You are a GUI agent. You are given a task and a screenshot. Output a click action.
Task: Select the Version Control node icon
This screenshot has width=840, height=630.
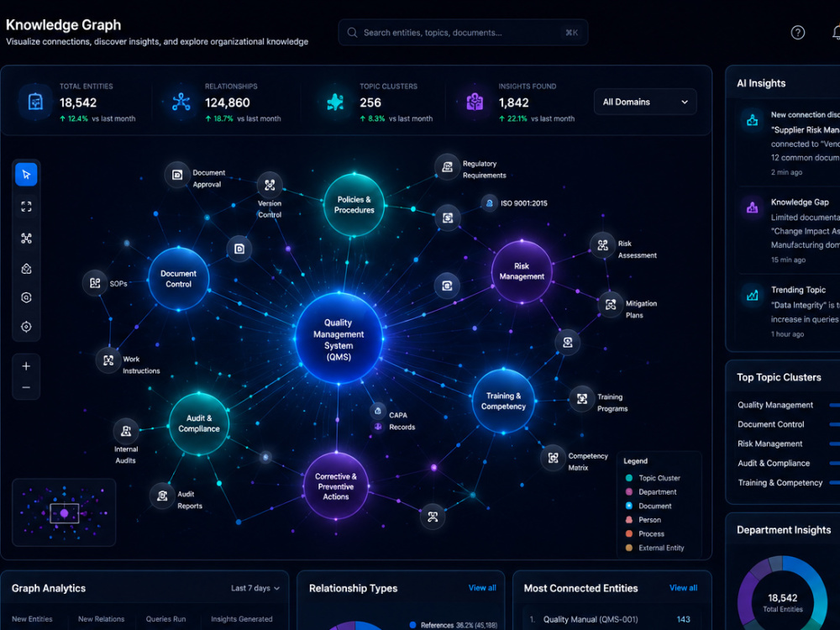coord(270,185)
